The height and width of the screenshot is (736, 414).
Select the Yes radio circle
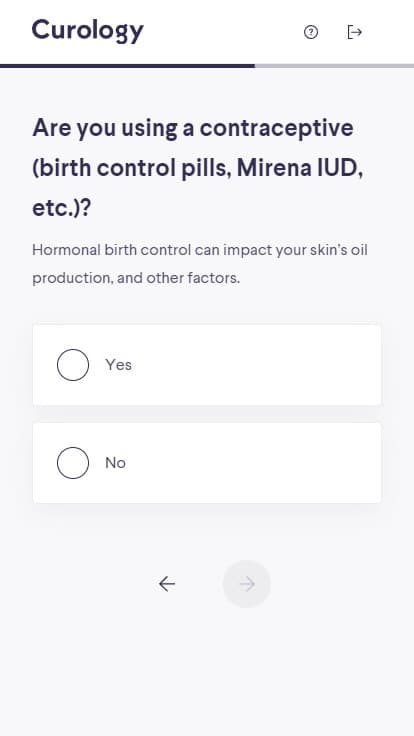click(x=73, y=365)
